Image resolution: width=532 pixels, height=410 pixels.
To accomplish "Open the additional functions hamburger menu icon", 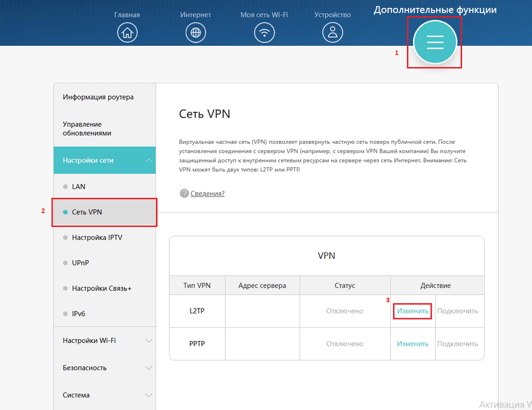I will tap(435, 42).
